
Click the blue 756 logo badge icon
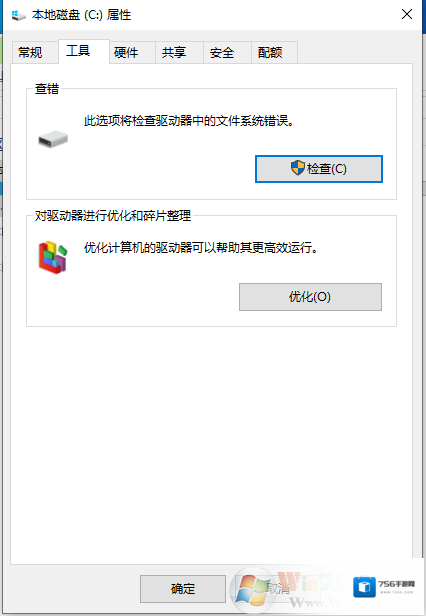[364, 587]
